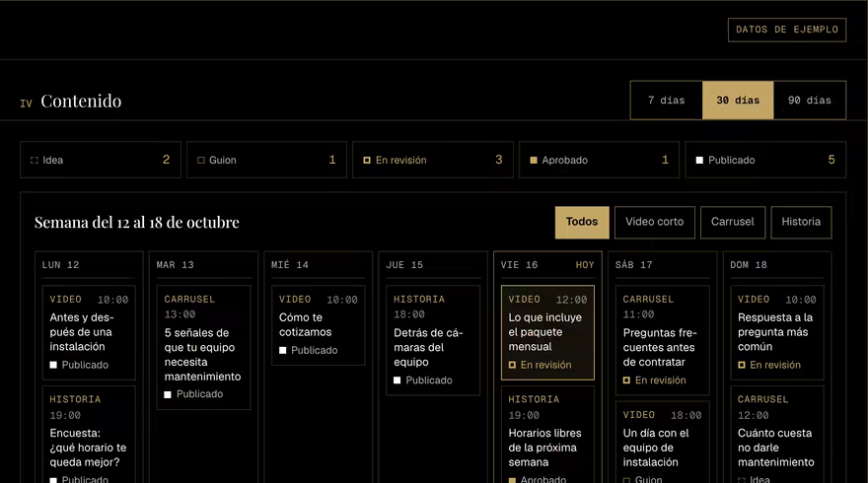The height and width of the screenshot is (483, 868).
Task: Open the En revisión status card
Action: [433, 160]
